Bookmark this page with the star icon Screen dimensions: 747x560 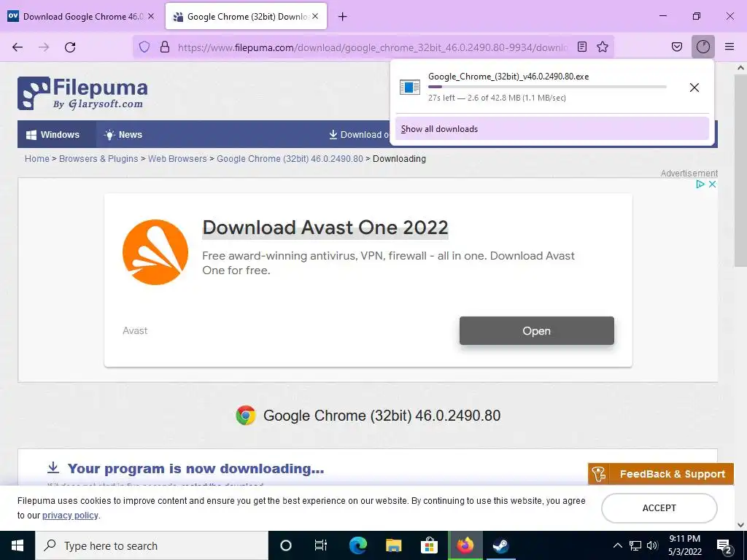603,47
